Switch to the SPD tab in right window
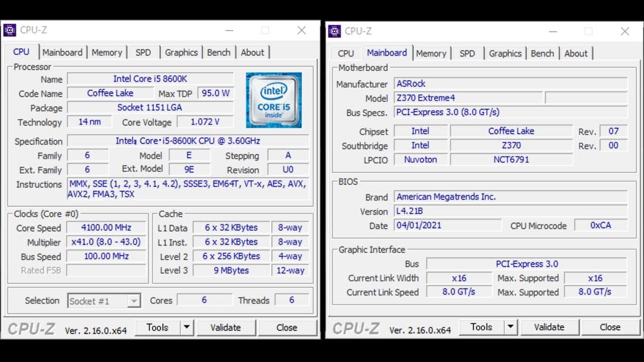 [x=467, y=53]
